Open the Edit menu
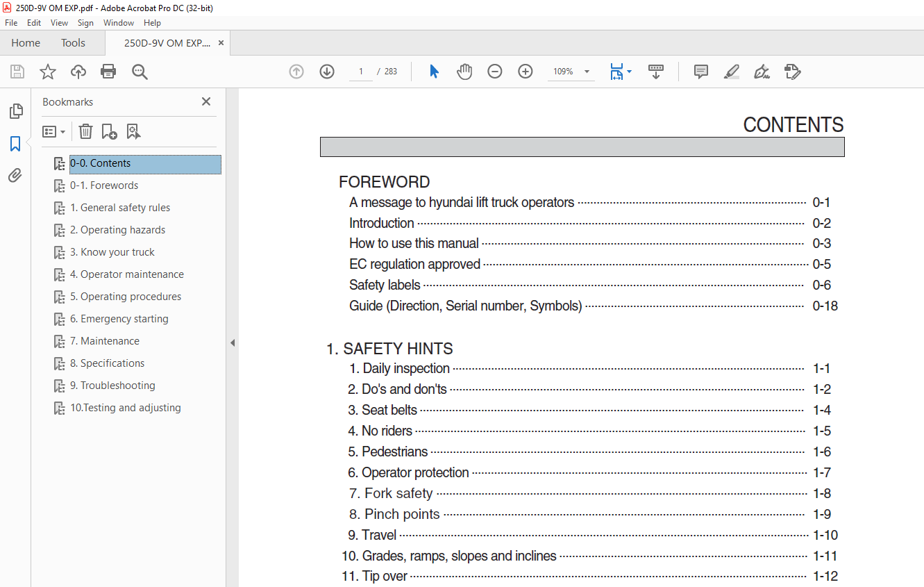The width and height of the screenshot is (924, 587). [34, 23]
